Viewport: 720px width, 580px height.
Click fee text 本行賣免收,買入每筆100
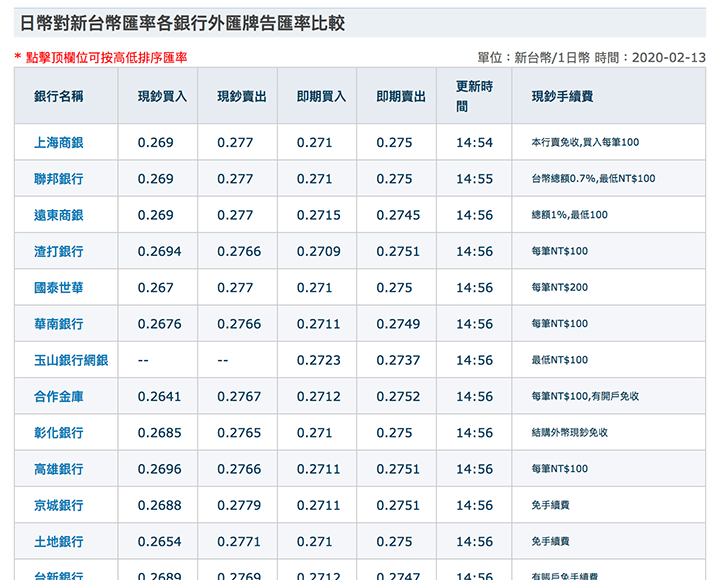[x=585, y=142]
